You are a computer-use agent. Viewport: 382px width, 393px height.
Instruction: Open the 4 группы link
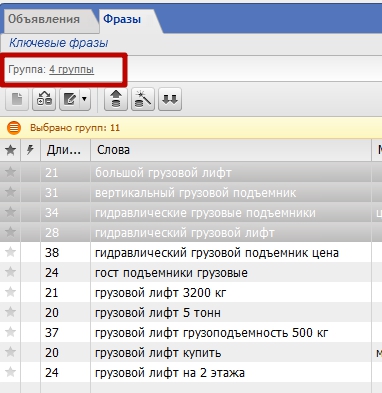[x=72, y=69]
